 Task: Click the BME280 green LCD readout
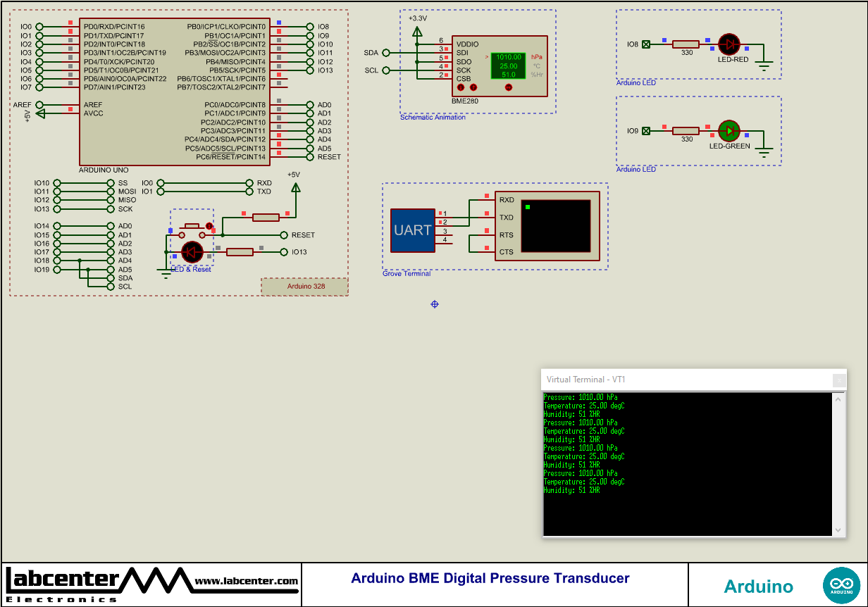tap(508, 65)
